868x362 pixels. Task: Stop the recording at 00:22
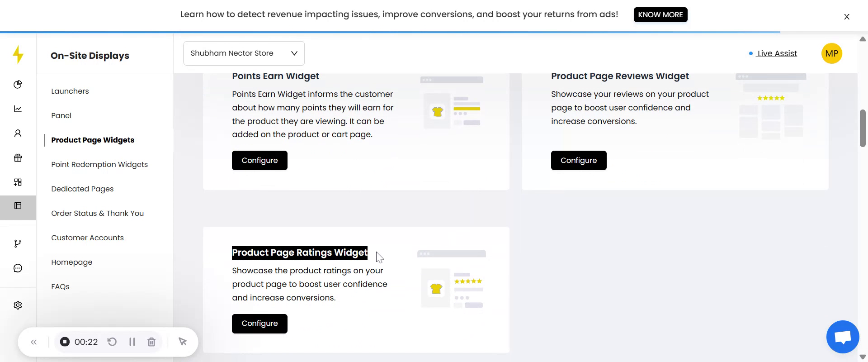(x=65, y=342)
